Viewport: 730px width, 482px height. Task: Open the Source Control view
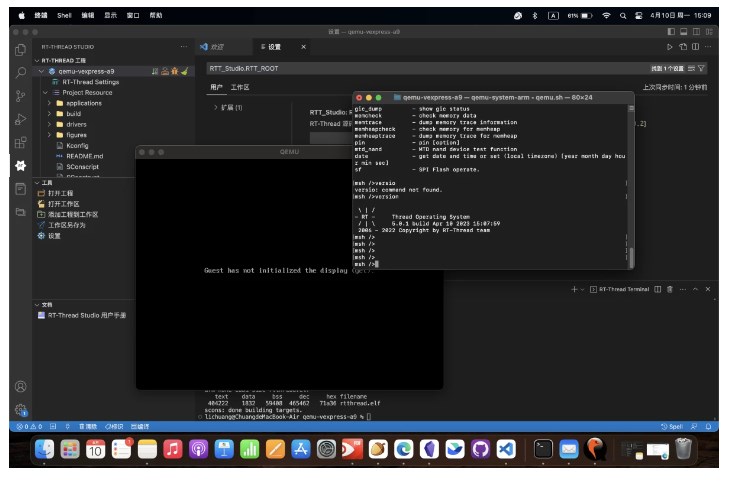(x=20, y=96)
